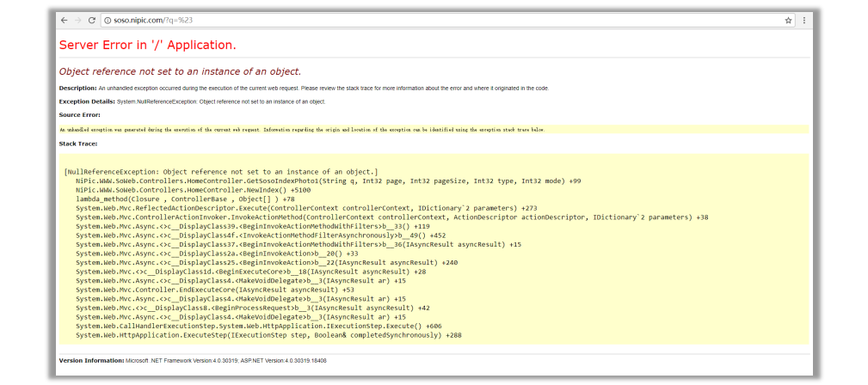The height and width of the screenshot is (385, 868).
Task: Click the DisplayClass4f b__49() +452 line
Action: (261, 235)
